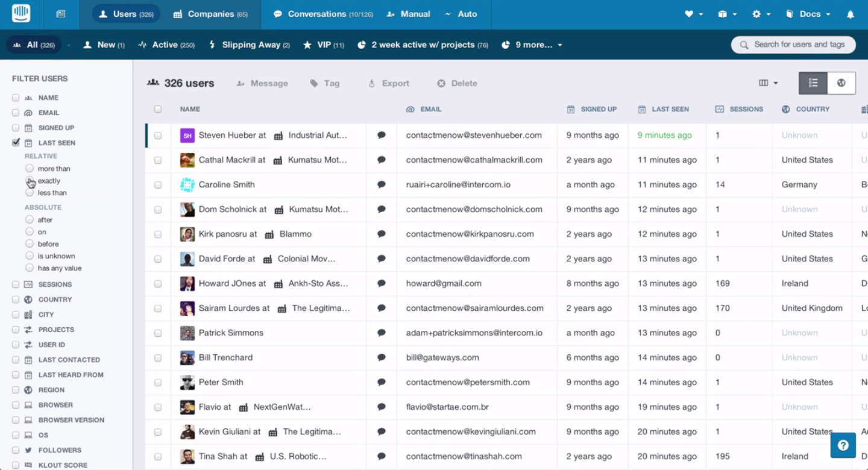Open the Docs dropdown menu
This screenshot has width=868, height=470.
coord(809,14)
